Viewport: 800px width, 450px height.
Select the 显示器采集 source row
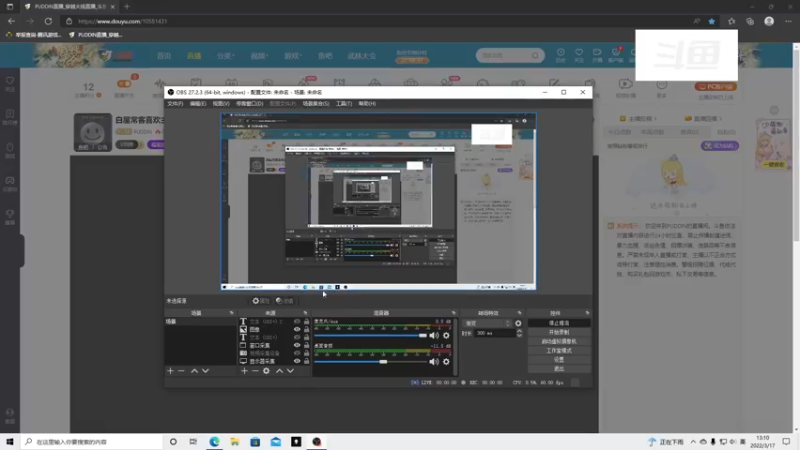pos(274,361)
